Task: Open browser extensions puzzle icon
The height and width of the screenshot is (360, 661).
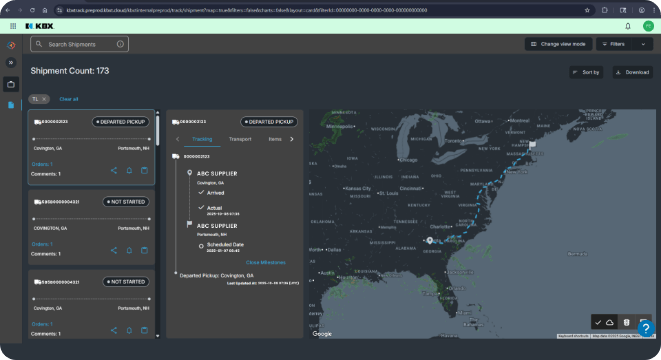Action: tap(605, 10)
